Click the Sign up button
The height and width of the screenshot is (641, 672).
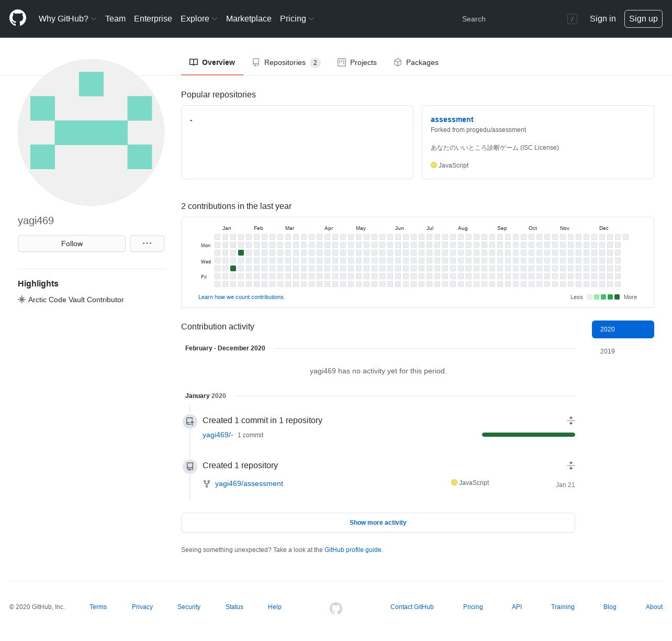coord(643,19)
